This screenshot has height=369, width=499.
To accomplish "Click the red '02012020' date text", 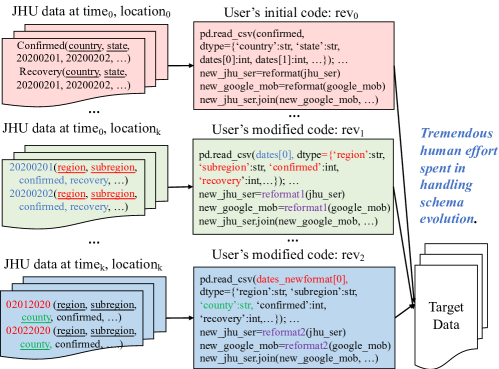I will pyautogui.click(x=28, y=304).
